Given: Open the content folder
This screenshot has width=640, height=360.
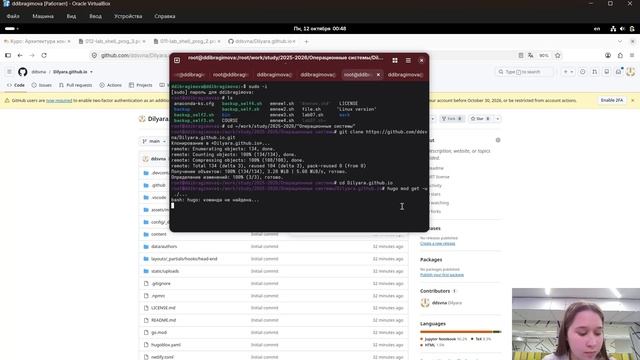Looking at the screenshot, I should pyautogui.click(x=159, y=234).
